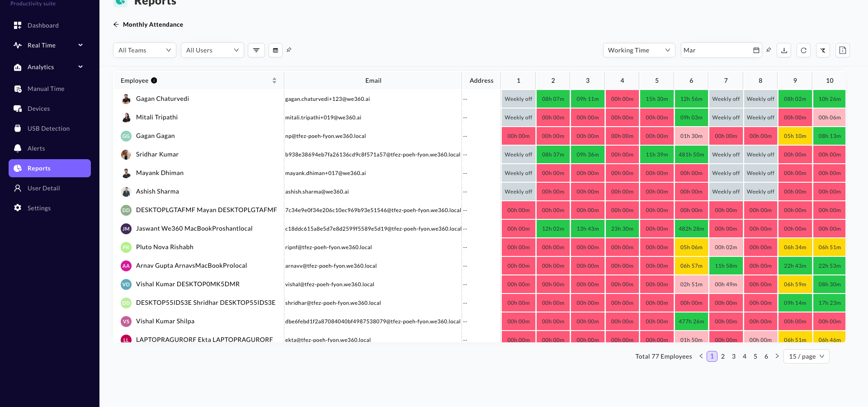Refresh the attendance table

point(803,50)
